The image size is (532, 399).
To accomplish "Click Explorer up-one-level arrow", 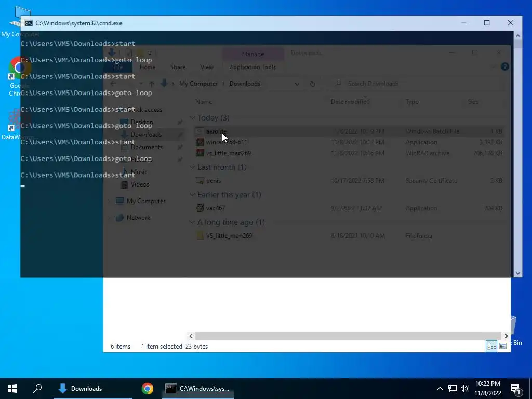I will [x=152, y=84].
